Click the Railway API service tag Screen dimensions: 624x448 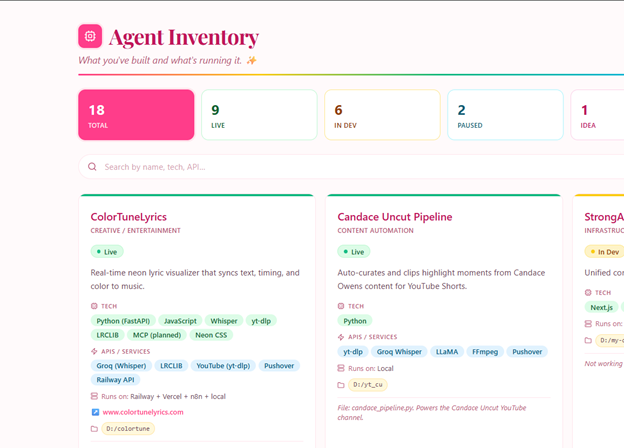pyautogui.click(x=115, y=380)
